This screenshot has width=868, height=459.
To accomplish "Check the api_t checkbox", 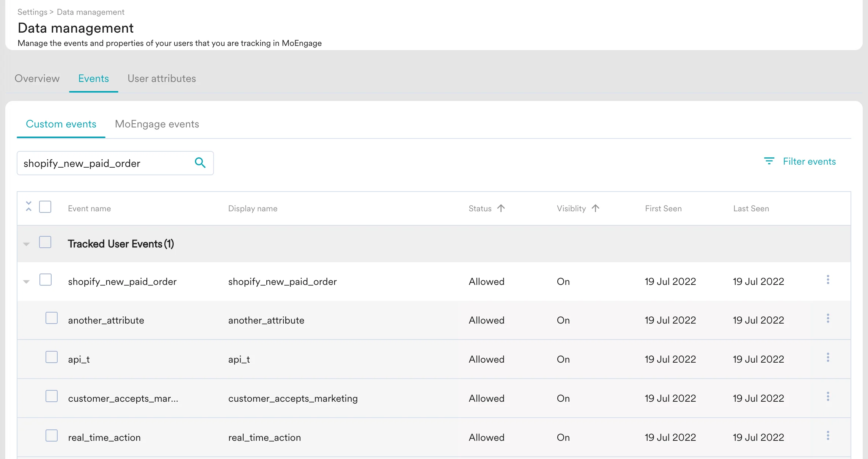I will coord(52,357).
